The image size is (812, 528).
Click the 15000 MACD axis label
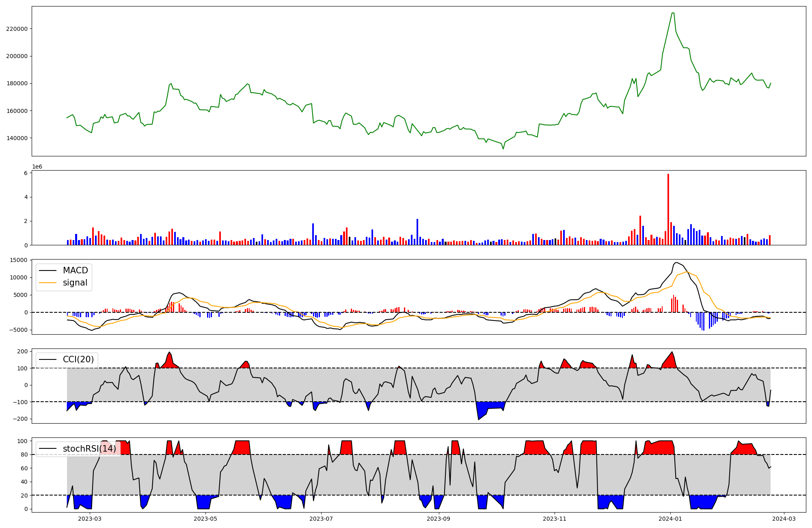tap(19, 260)
